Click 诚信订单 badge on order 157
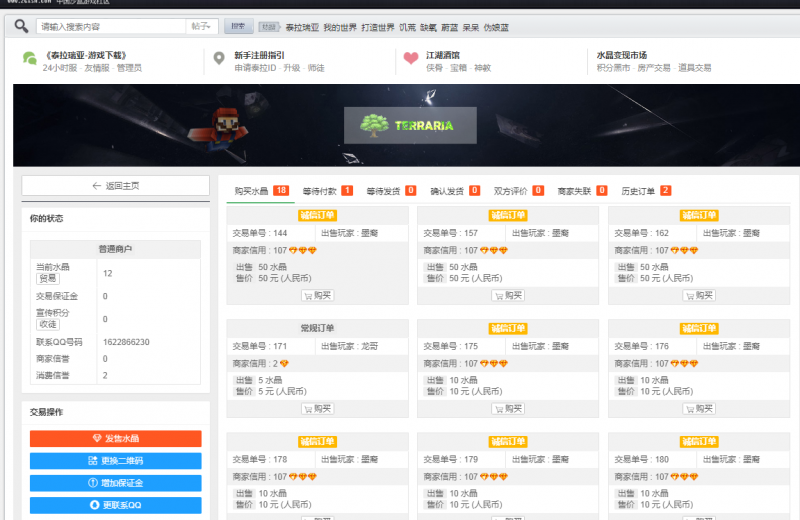The height and width of the screenshot is (520, 800). point(508,215)
